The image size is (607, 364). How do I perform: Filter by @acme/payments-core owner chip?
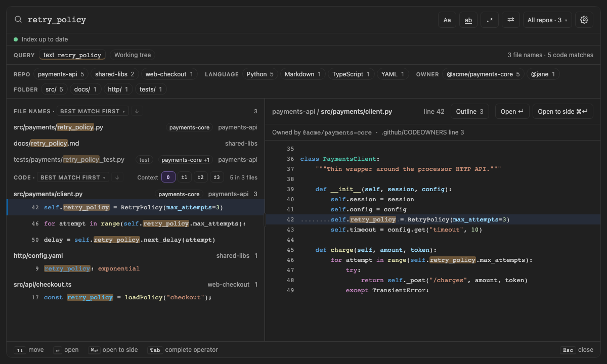coord(483,74)
